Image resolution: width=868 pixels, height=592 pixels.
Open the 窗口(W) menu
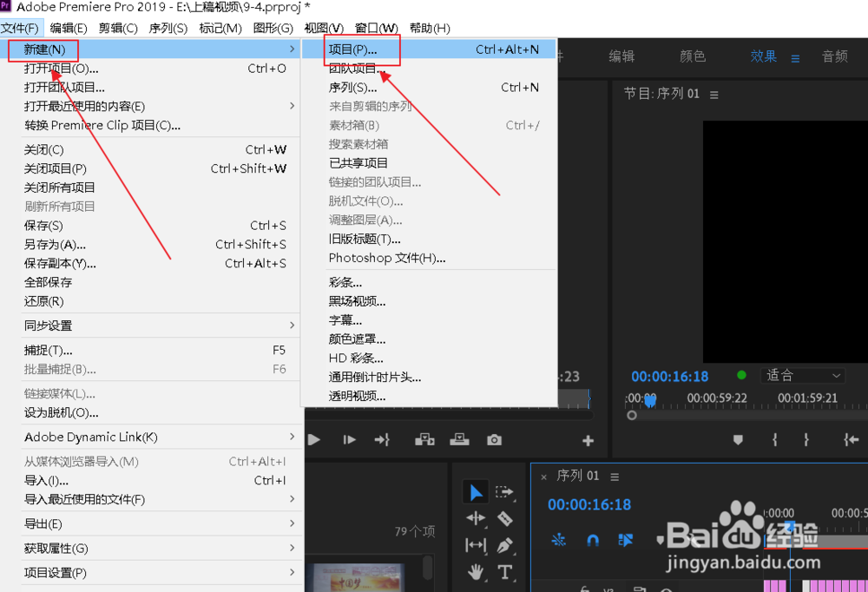[x=376, y=28]
